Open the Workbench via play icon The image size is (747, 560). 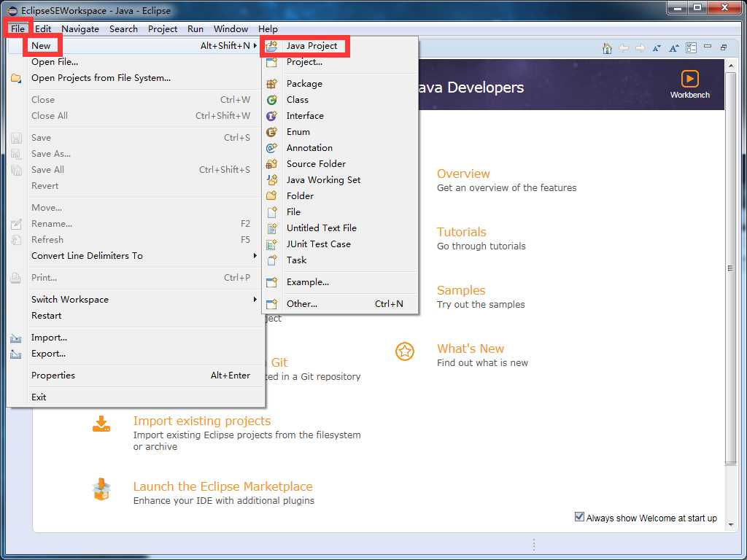[x=690, y=79]
